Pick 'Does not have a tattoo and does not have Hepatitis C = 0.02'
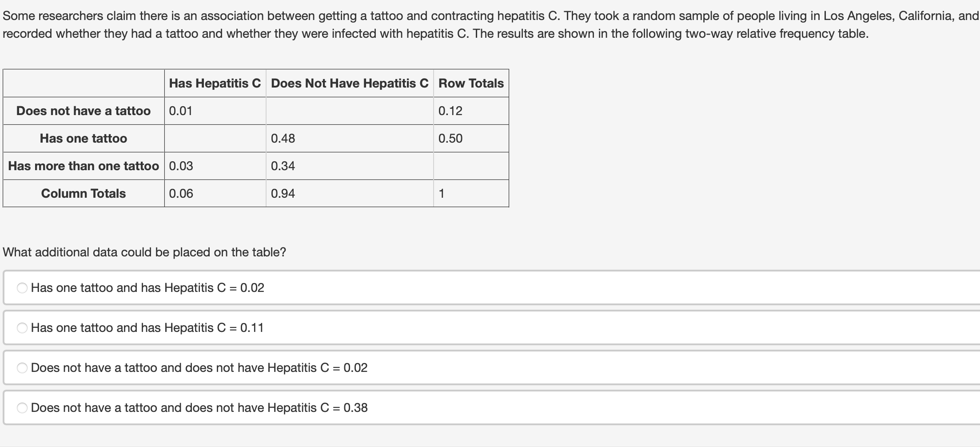 22,368
